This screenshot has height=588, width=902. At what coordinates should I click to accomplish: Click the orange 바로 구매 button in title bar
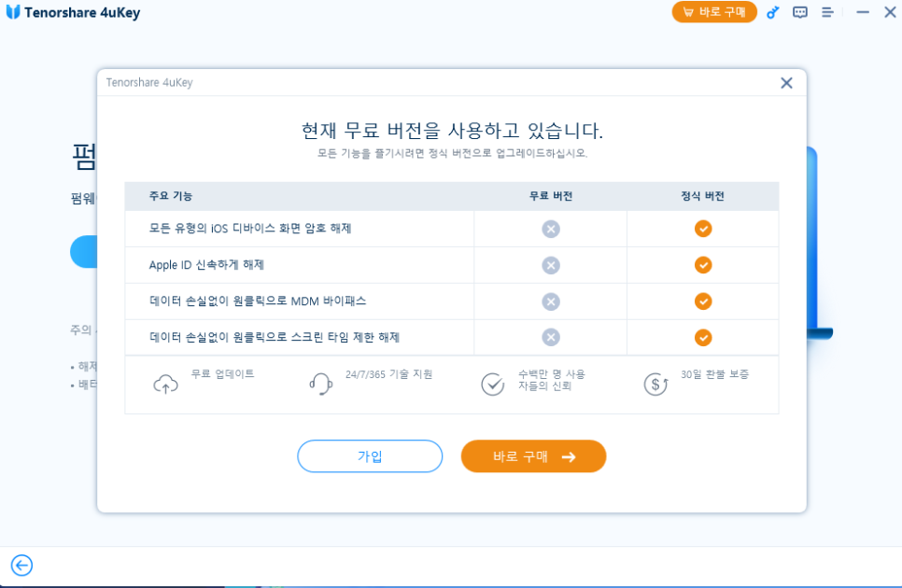[x=714, y=12]
